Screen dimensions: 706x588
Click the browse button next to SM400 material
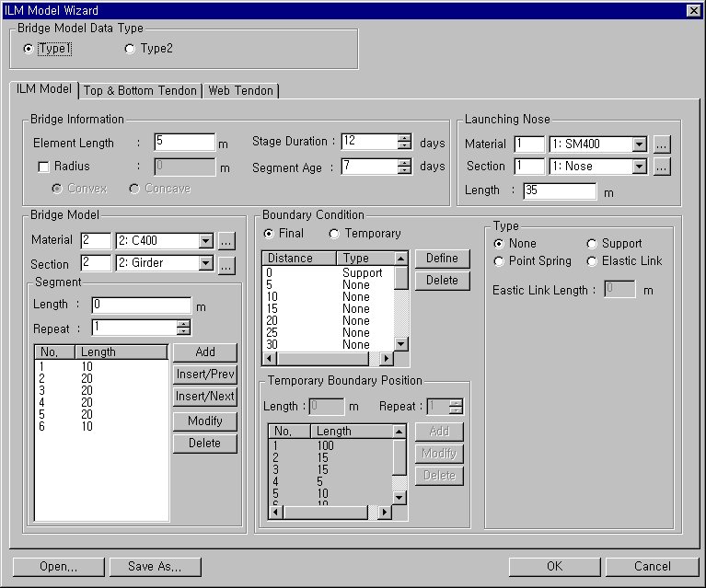(662, 144)
